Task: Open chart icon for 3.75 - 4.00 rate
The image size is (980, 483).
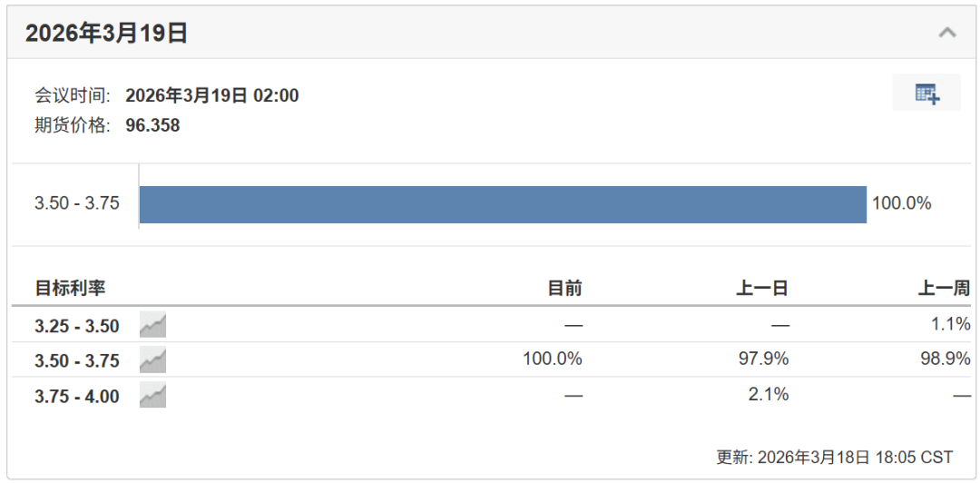Action: 152,396
